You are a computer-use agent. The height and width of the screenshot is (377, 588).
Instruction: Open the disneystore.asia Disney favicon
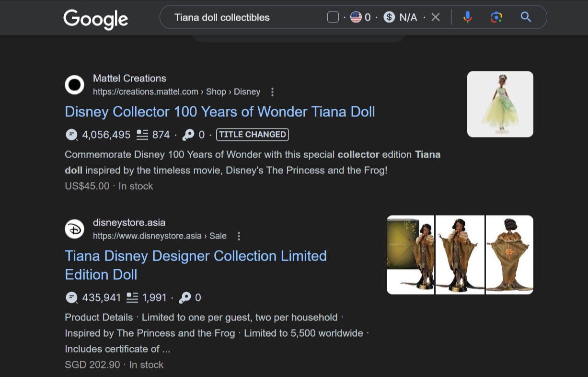pos(74,229)
